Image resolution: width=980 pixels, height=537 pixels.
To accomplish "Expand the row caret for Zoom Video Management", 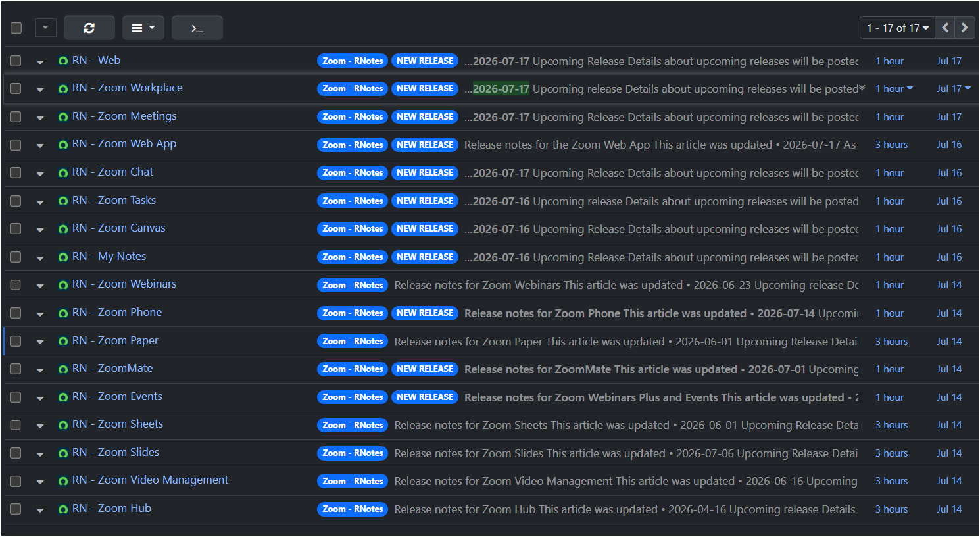I will click(40, 482).
